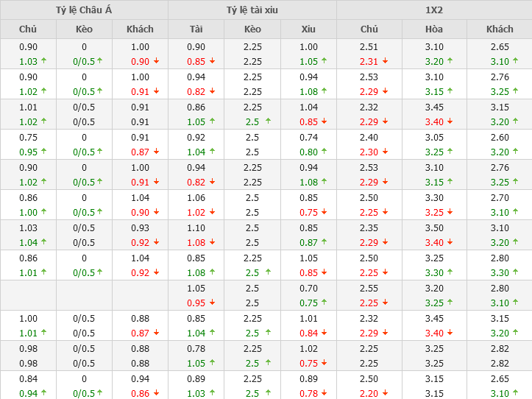Select the Tỷ lệ tài xiu header
This screenshot has width=532, height=399.
252,10
